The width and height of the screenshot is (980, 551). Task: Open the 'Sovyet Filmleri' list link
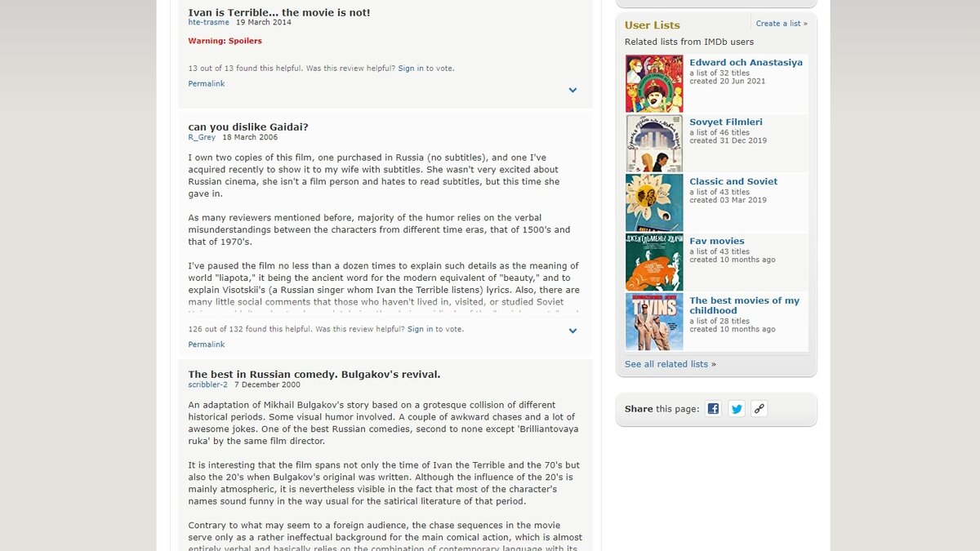click(726, 122)
